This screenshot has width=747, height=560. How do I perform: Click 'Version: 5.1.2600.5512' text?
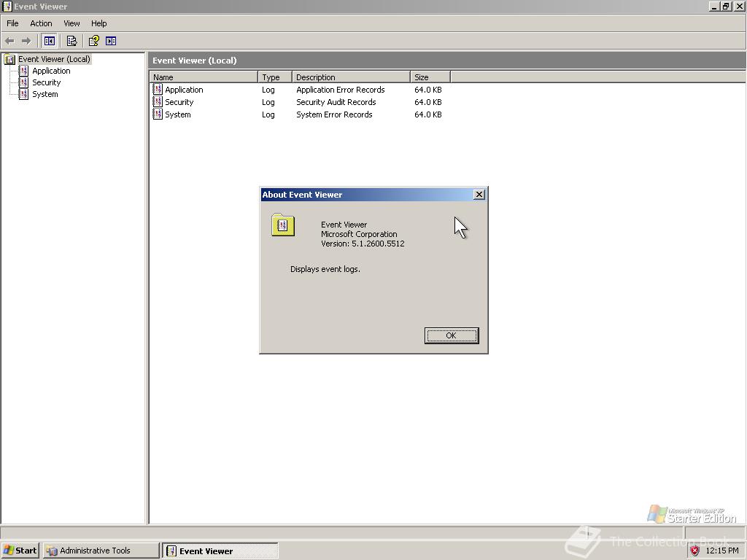(363, 244)
